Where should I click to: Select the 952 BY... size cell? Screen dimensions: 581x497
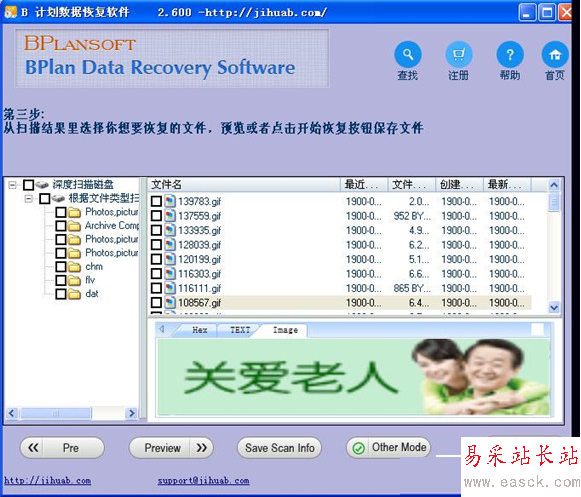pos(412,216)
